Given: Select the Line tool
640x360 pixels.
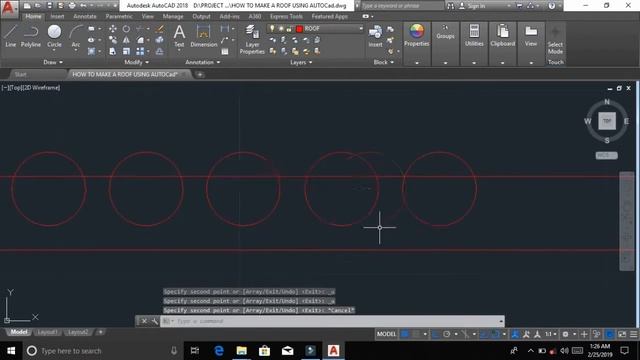Looking at the screenshot, I should pyautogui.click(x=11, y=36).
